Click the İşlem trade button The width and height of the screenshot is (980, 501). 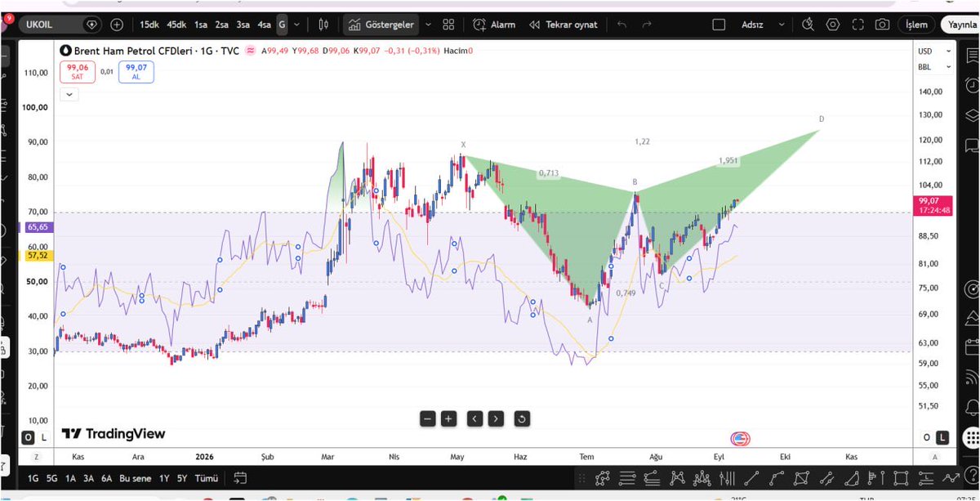pos(916,25)
